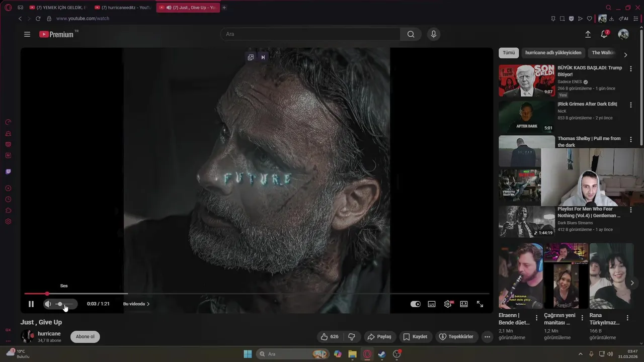Toggle Opera ad blocker shield icon
This screenshot has width=644, height=362.
coord(571,19)
